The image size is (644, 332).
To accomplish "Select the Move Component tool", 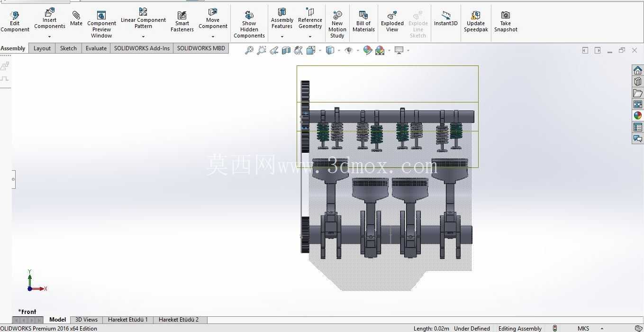I will (213, 18).
